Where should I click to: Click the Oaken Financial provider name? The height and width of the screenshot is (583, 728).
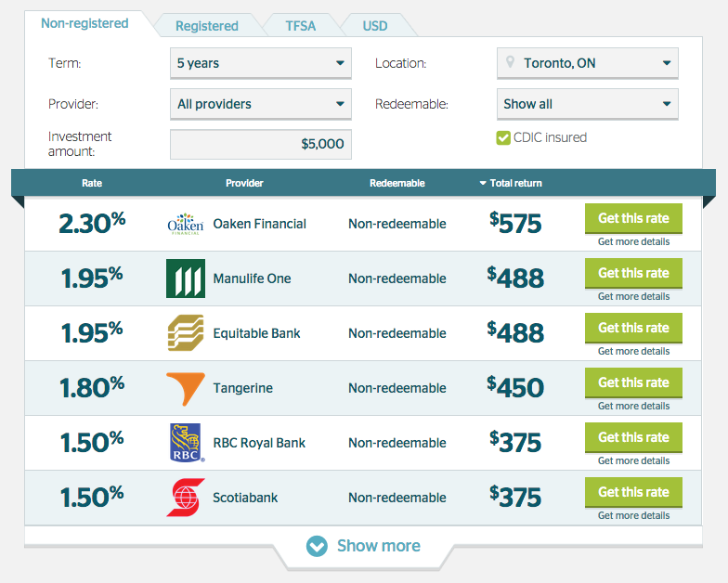click(260, 225)
